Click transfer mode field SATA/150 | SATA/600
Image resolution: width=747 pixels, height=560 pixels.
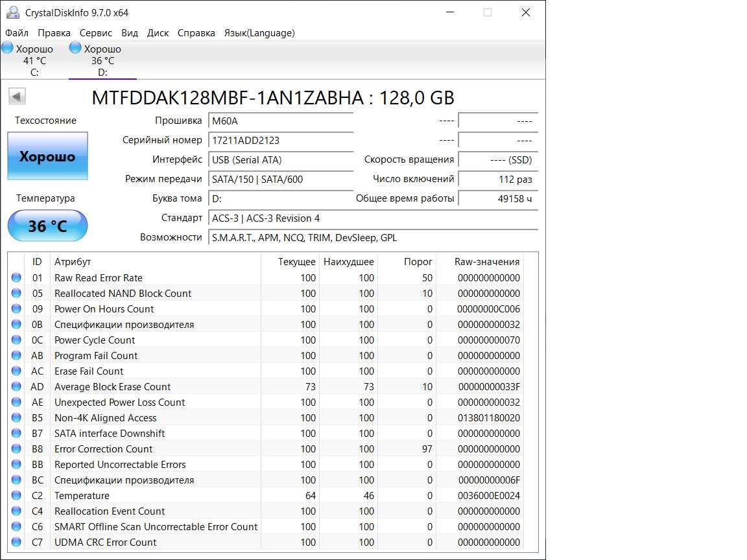(x=281, y=180)
